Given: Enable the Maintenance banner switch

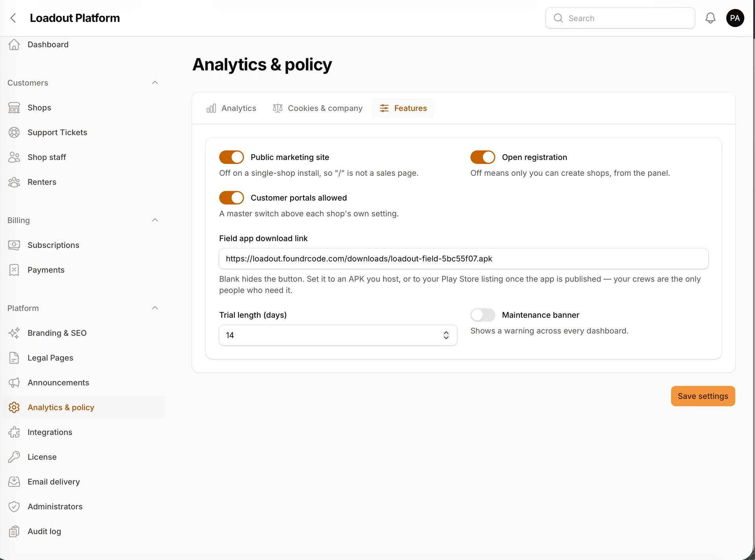Looking at the screenshot, I should 483,315.
